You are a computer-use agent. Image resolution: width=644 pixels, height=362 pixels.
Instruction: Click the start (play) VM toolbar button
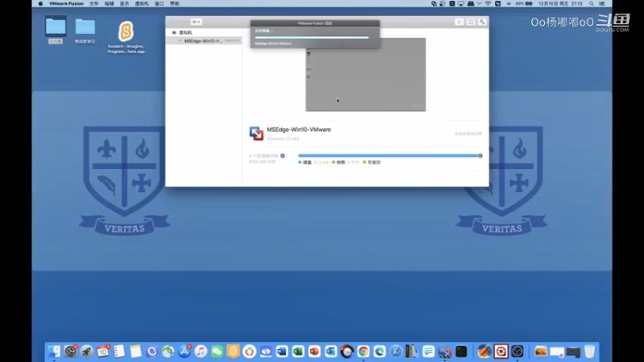tap(459, 22)
